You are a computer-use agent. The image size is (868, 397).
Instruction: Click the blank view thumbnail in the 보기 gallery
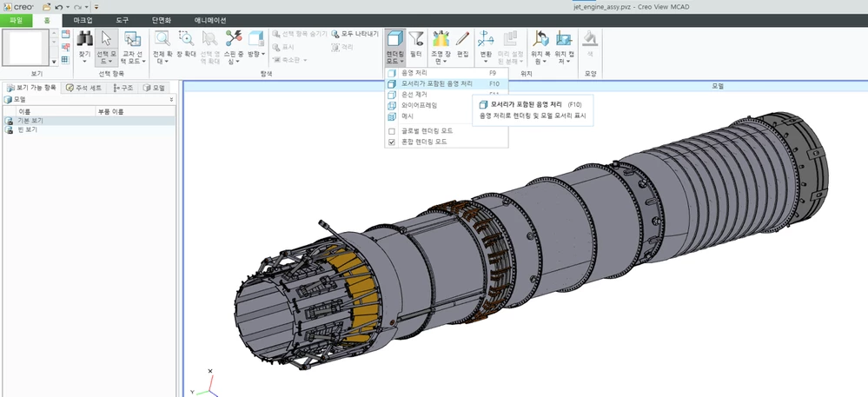pyautogui.click(x=25, y=48)
